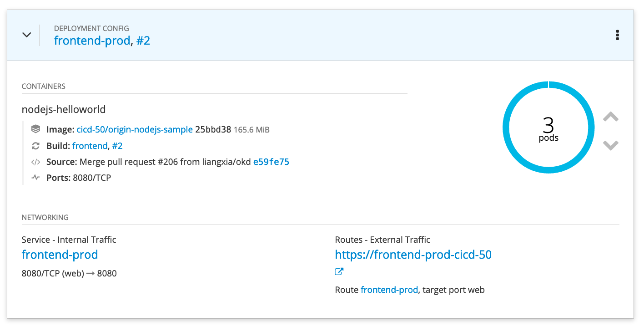Click the build refresh arrows icon

tap(35, 146)
